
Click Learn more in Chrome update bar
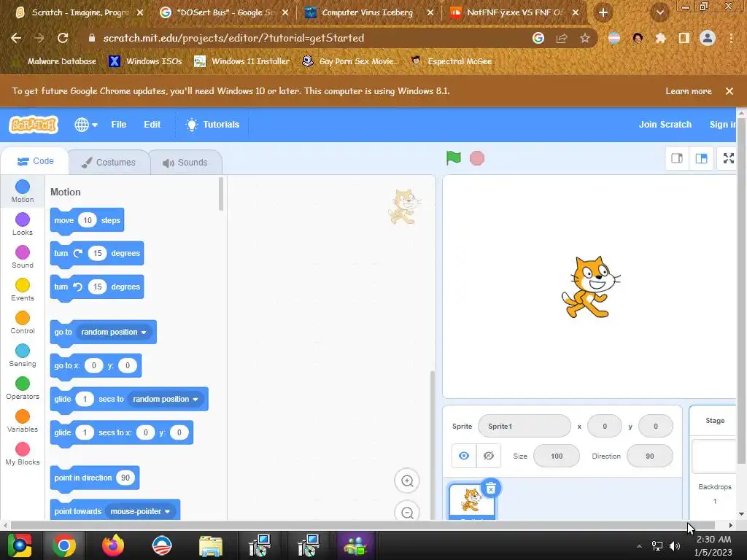click(x=689, y=91)
